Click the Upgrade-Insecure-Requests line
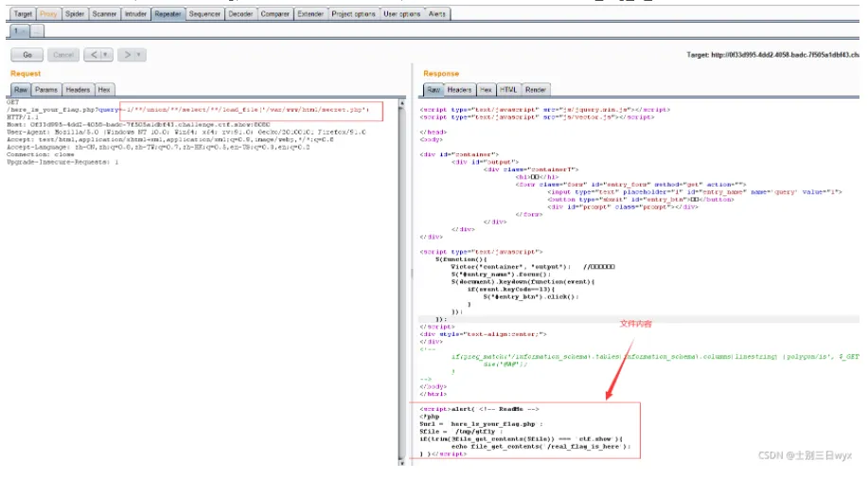 62,162
